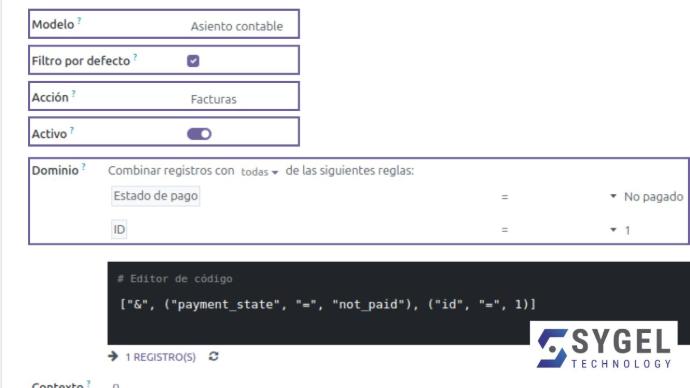The width and height of the screenshot is (690, 388).
Task: Disable the Activo toggle switch
Action: [199, 134]
